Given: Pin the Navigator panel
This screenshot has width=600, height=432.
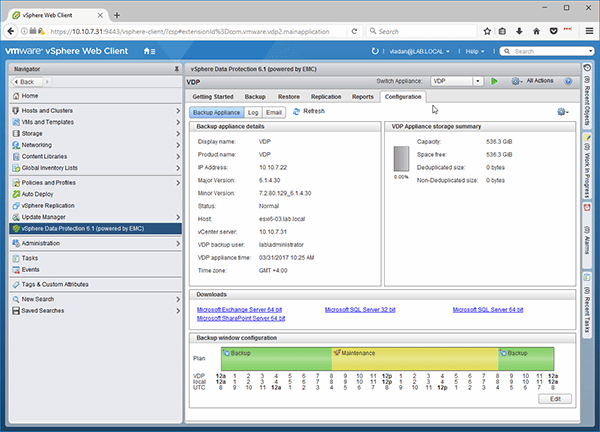Looking at the screenshot, I should pos(176,68).
